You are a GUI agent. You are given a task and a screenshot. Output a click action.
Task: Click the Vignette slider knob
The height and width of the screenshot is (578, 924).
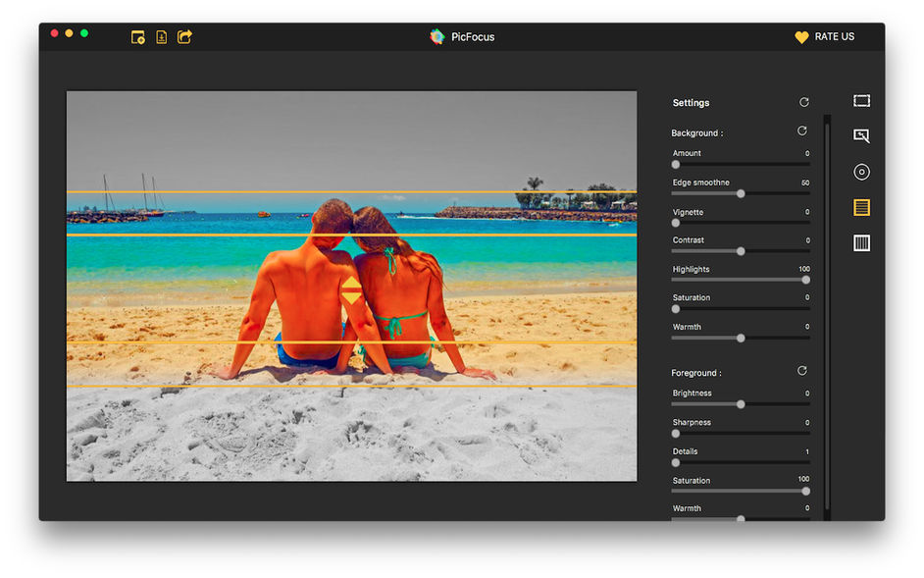tap(676, 223)
